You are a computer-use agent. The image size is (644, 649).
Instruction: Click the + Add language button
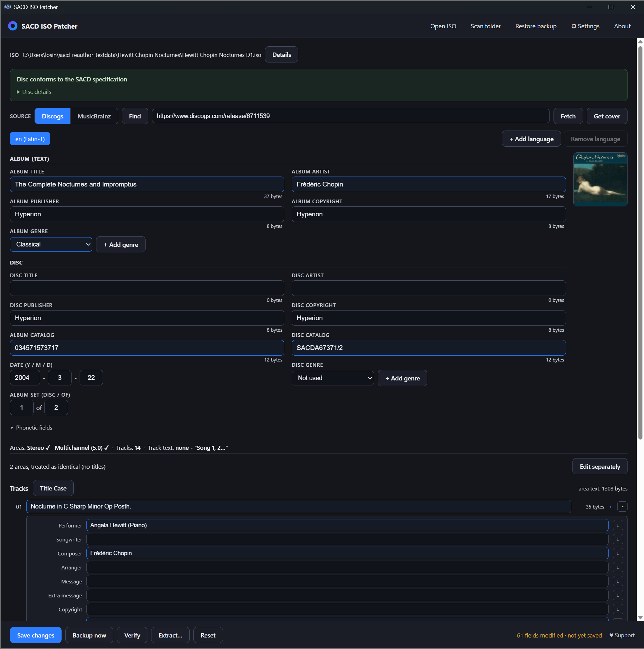click(531, 139)
